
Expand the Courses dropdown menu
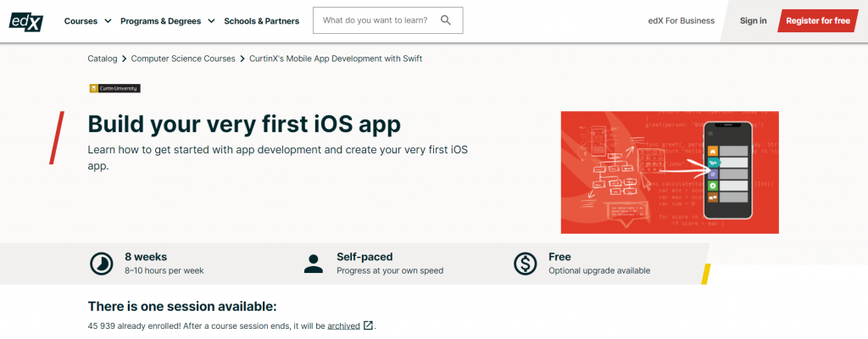coord(87,21)
